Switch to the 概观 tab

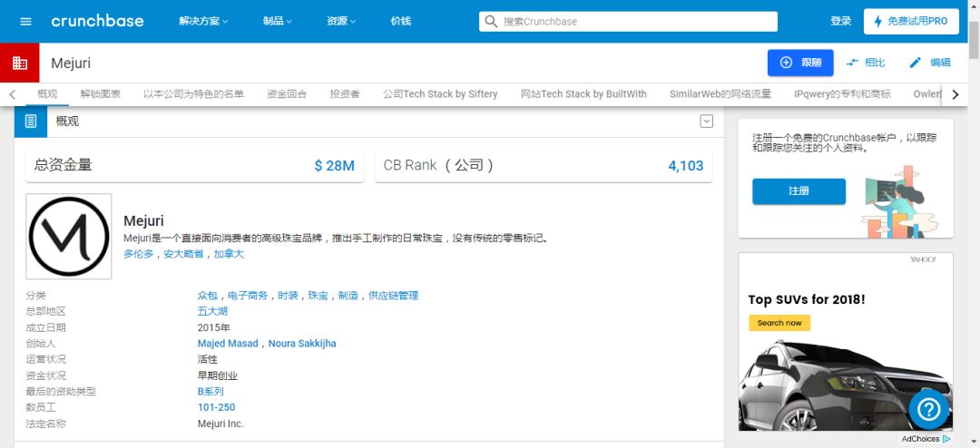click(x=47, y=94)
